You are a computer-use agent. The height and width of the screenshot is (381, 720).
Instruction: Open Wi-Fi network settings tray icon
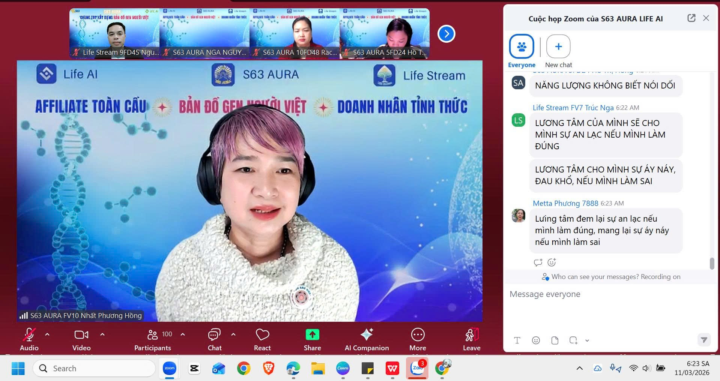coord(634,368)
